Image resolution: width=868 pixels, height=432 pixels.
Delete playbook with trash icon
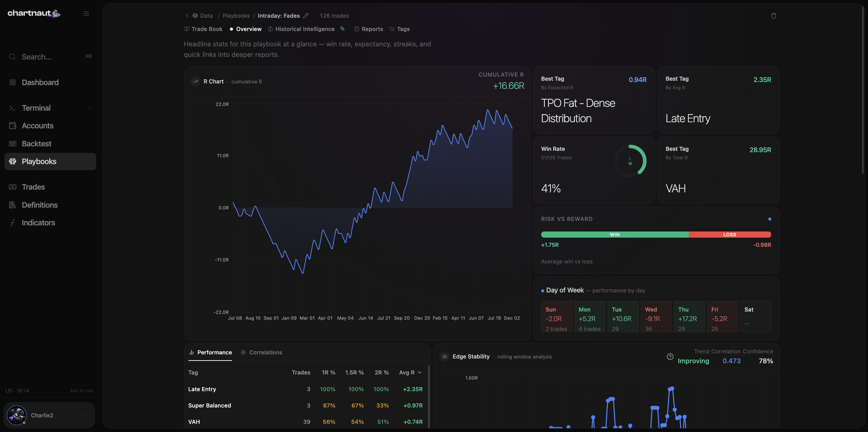774,16
